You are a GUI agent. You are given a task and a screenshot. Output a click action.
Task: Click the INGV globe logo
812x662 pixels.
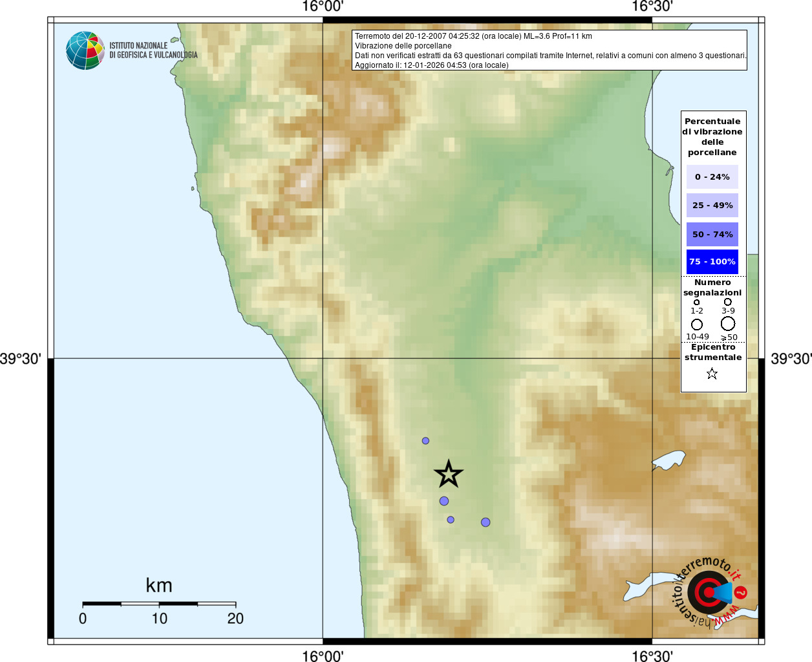(x=85, y=50)
